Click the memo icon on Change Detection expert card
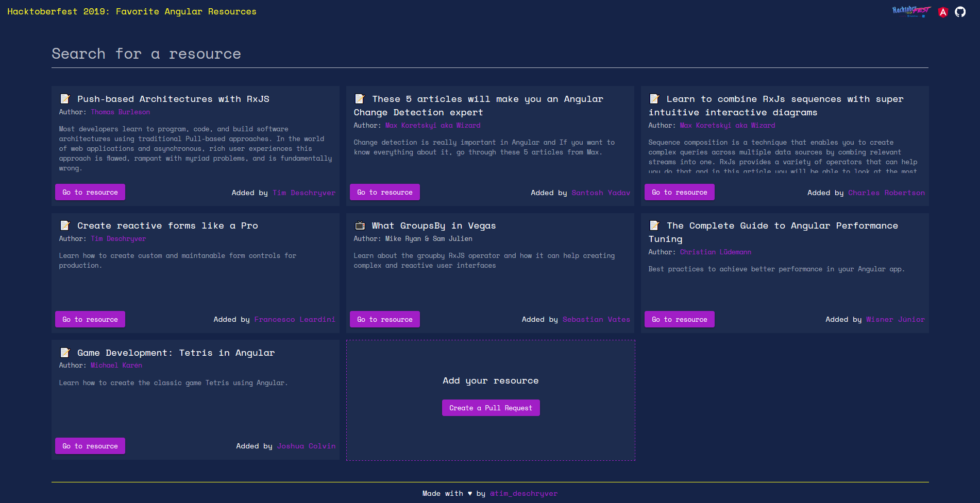 360,98
